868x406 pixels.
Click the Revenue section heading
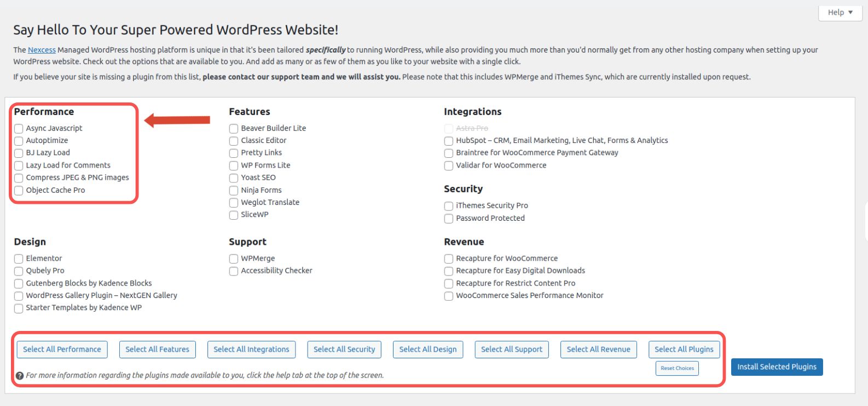[x=464, y=242]
